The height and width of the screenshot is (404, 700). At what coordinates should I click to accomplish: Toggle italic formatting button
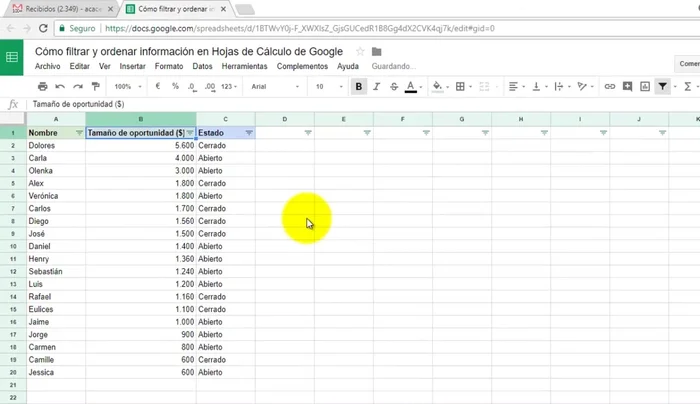click(x=376, y=87)
